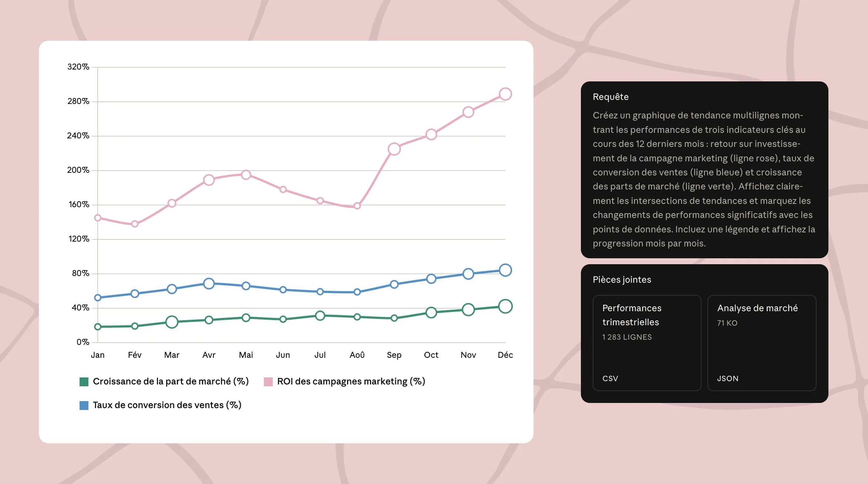Toggle the 'Croissance de la part de marché' legend label
This screenshot has height=484, width=868.
point(171,382)
